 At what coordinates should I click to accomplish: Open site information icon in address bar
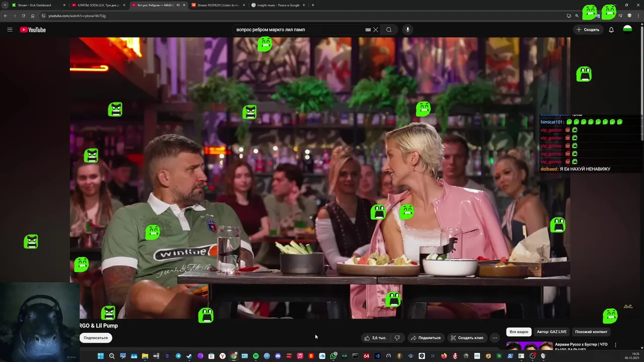pos(44,16)
